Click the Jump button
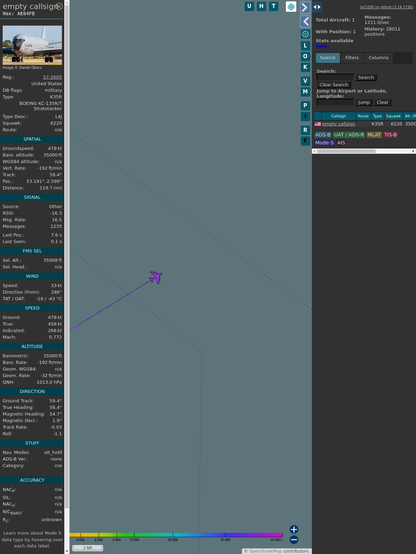Image resolution: width=416 pixels, height=554 pixels. click(x=364, y=102)
